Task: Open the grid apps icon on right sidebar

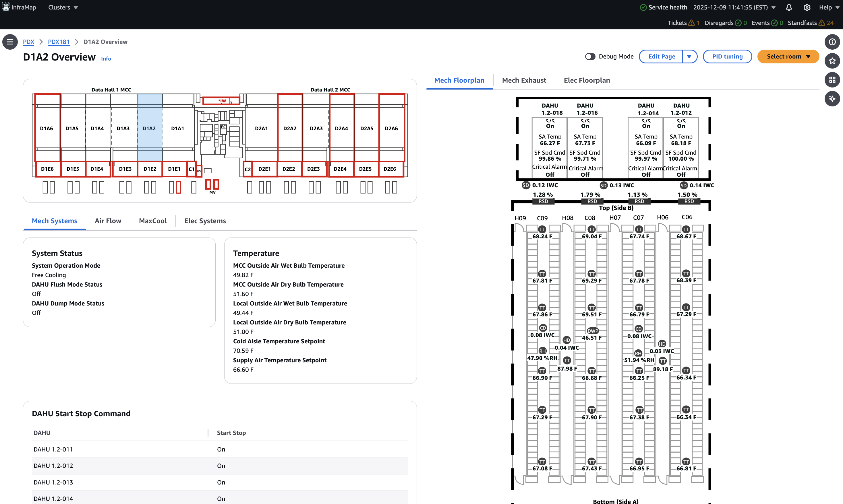Action: 832,80
